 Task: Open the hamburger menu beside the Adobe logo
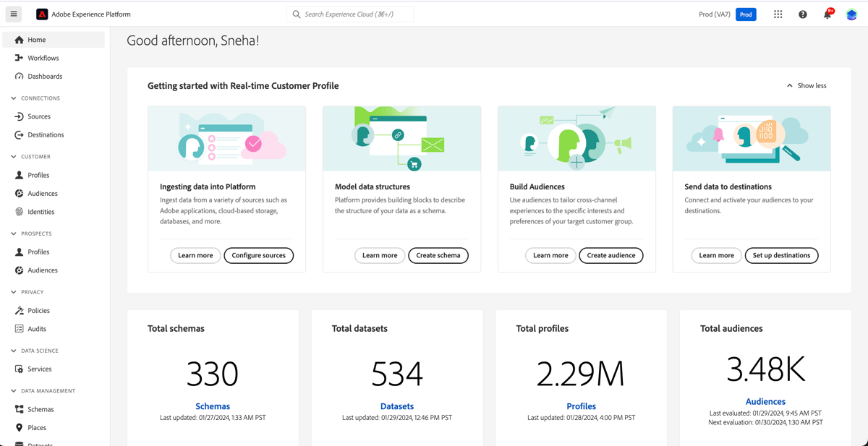[13, 14]
